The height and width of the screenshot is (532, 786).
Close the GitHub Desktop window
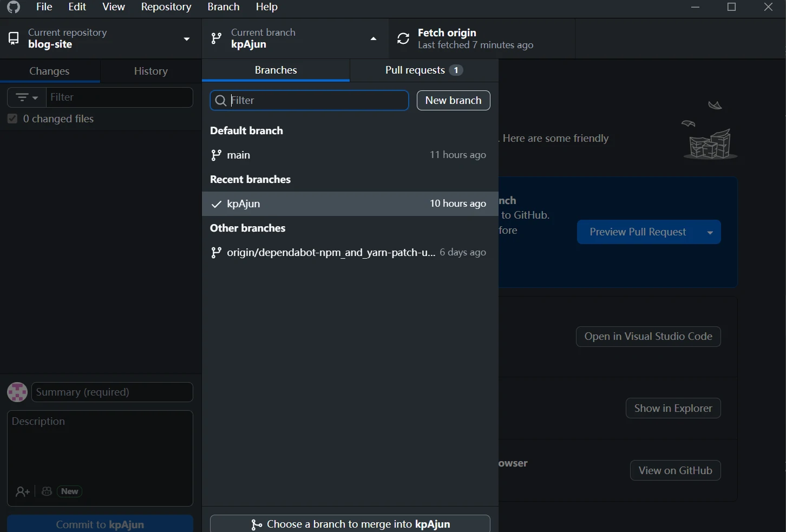pos(768,7)
